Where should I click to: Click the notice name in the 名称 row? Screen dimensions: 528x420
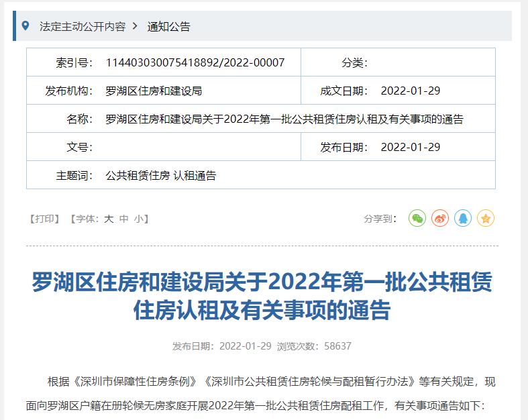pos(284,119)
